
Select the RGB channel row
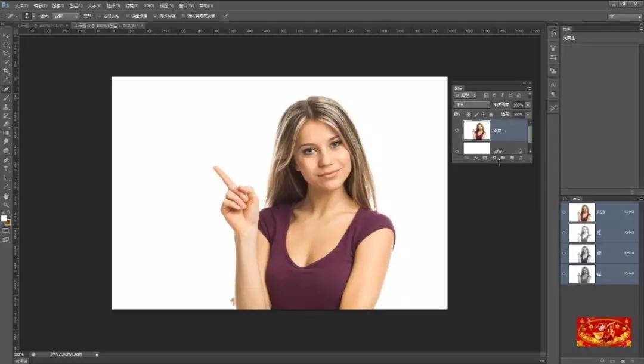(x=600, y=212)
